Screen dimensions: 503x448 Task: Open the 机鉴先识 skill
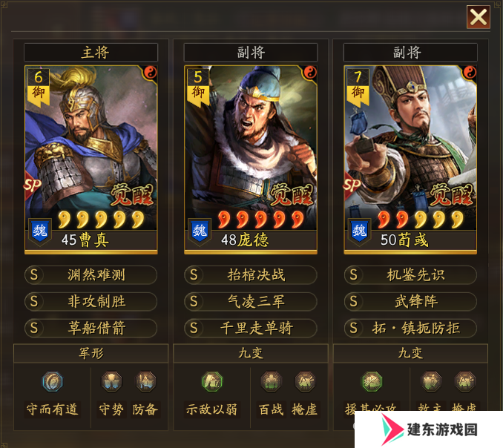[x=410, y=275]
